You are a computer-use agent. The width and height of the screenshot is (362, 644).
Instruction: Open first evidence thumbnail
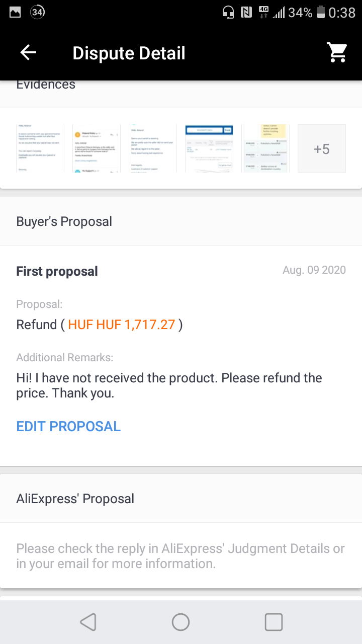tap(40, 148)
